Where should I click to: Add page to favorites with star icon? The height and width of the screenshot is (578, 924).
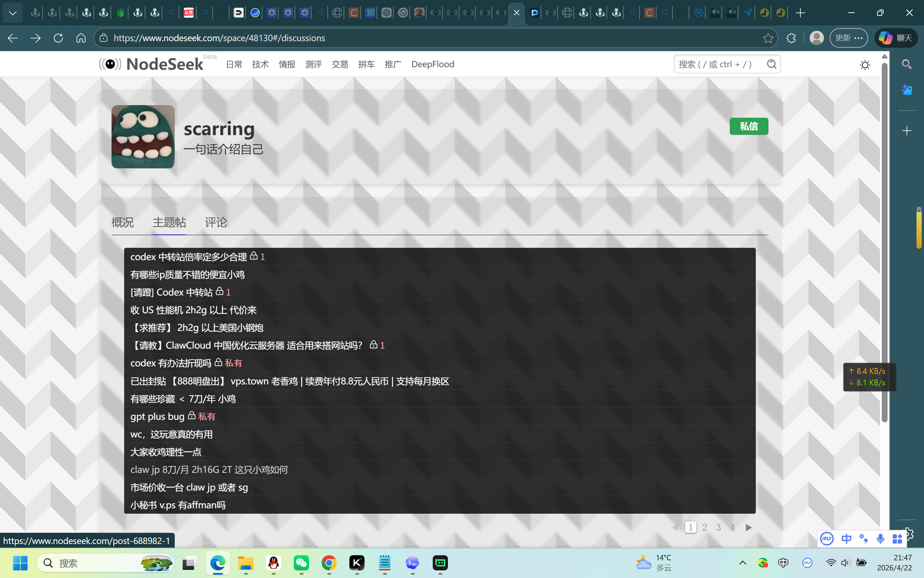[768, 38]
